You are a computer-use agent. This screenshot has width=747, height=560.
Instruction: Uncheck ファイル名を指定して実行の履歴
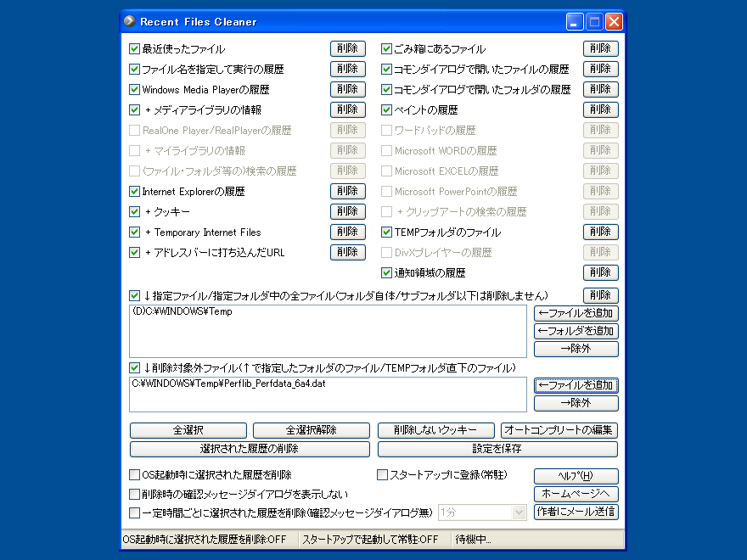134,69
